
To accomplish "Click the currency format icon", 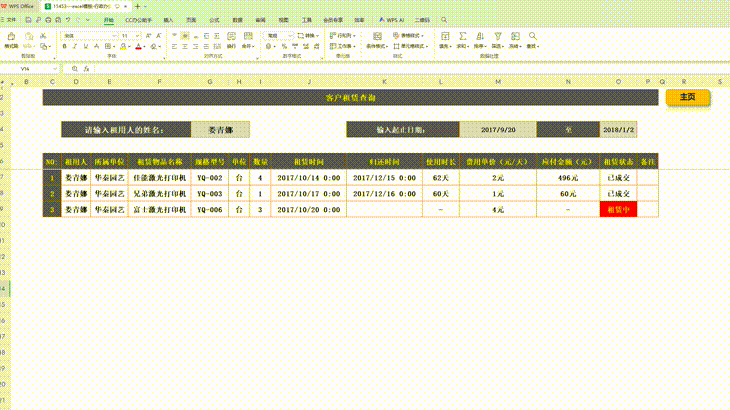I will pyautogui.click(x=268, y=47).
